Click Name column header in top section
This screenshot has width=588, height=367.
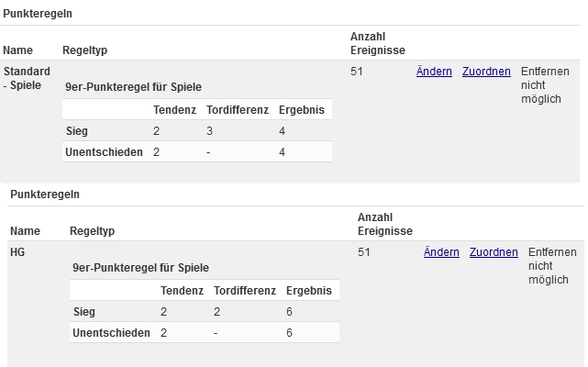coord(17,50)
